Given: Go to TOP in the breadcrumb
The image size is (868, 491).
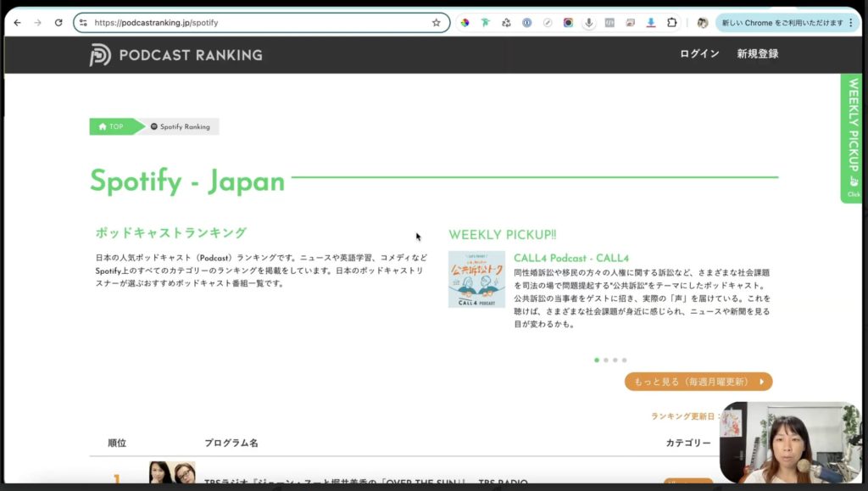Looking at the screenshot, I should pyautogui.click(x=112, y=126).
